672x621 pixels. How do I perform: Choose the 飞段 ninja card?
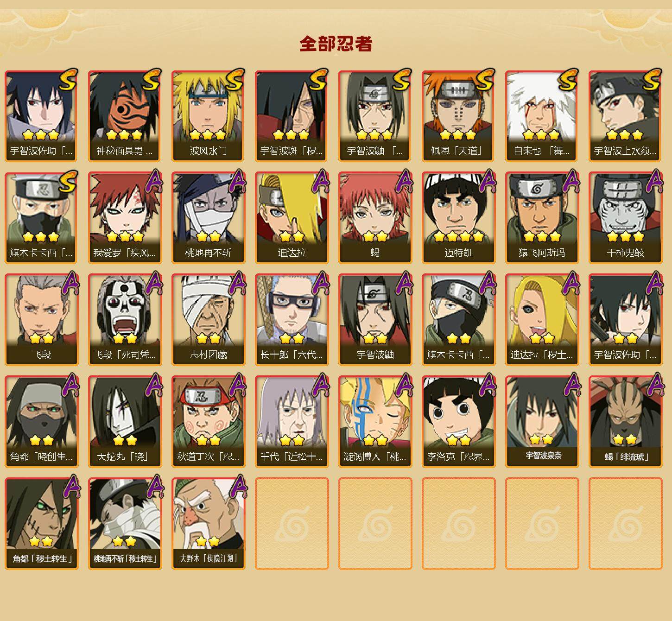41,320
